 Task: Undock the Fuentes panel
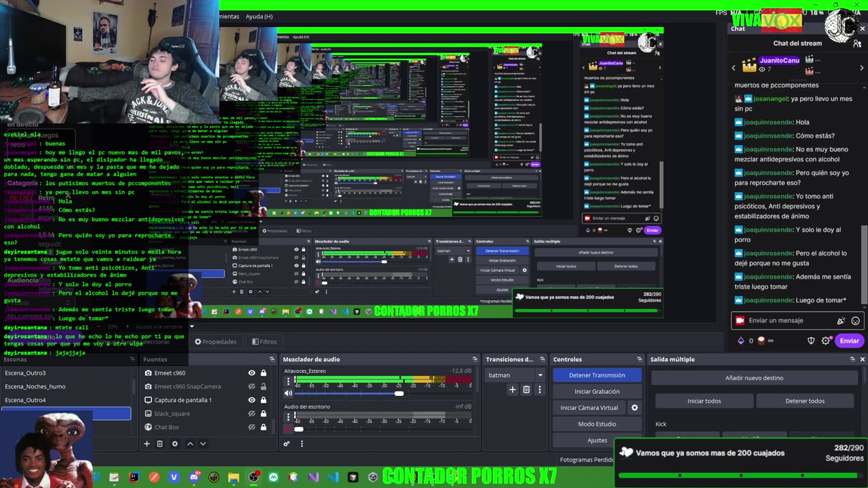coord(272,359)
